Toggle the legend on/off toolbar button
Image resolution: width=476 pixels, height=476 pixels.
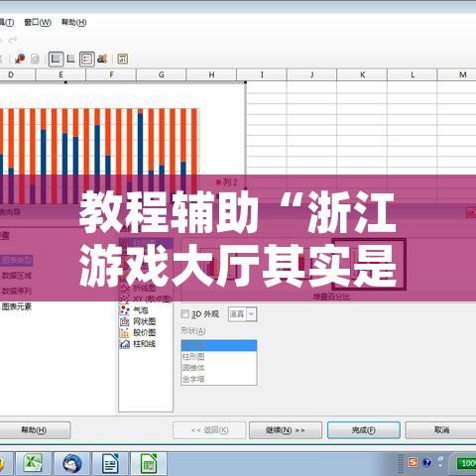click(x=87, y=59)
